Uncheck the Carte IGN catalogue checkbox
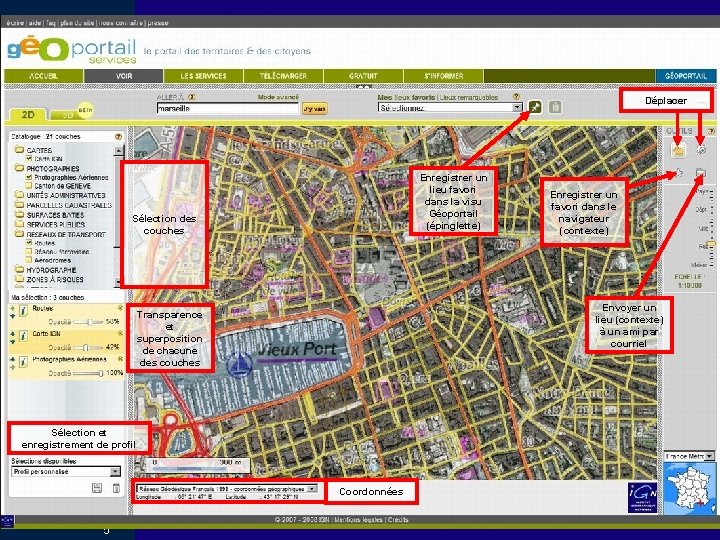Image resolution: width=720 pixels, height=540 pixels. 29,158
